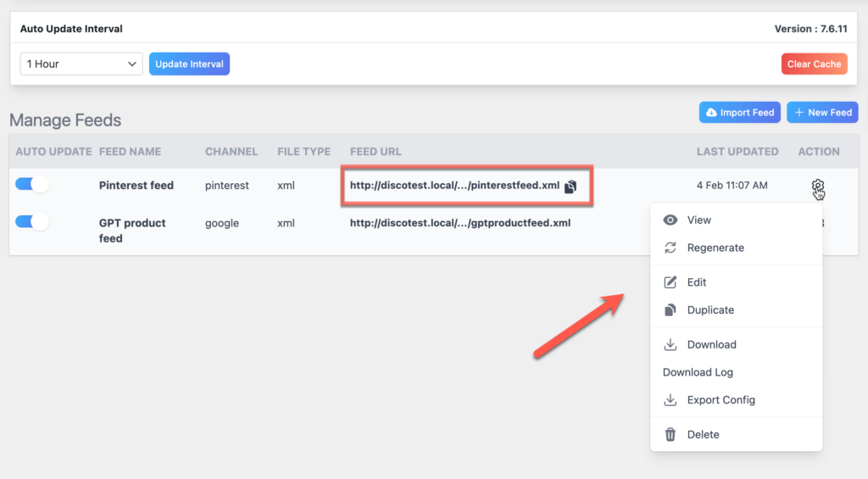This screenshot has width=868, height=479.
Task: Click the pinterest channel cell
Action: click(x=227, y=186)
